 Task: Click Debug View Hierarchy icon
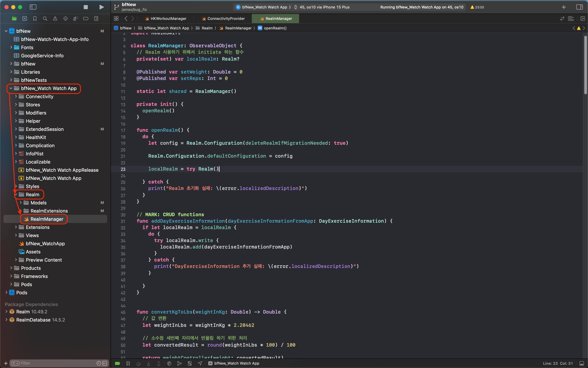click(169, 363)
